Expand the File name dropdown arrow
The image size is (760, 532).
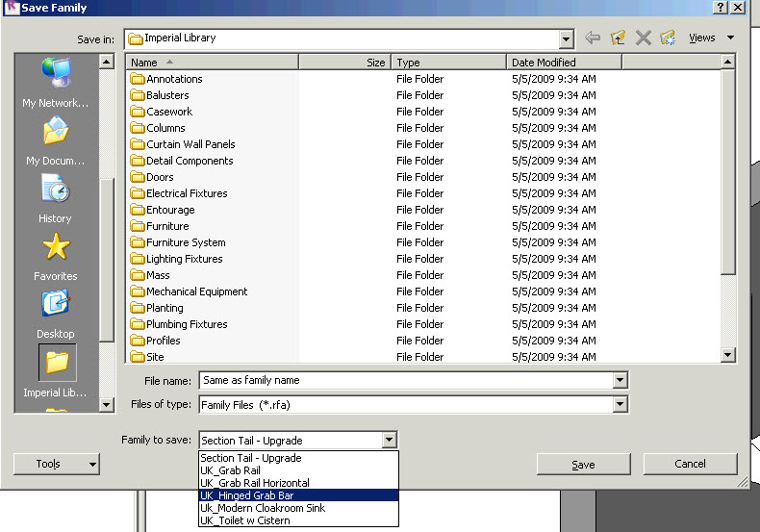coord(620,380)
